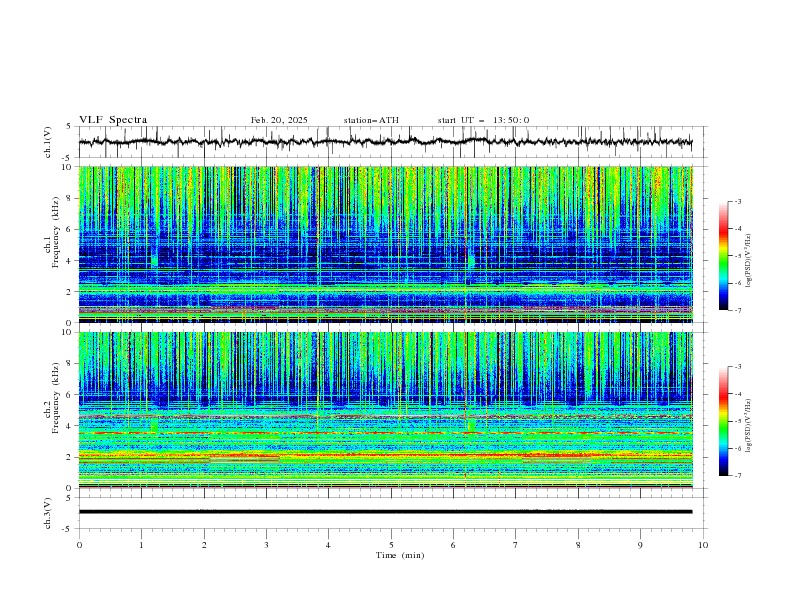792x612 pixels.
Task: Click the ch.3 flat voltage trace
Action: 385,512
